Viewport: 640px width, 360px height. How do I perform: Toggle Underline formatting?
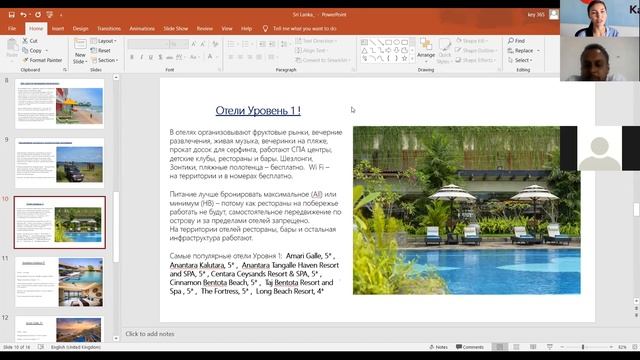(151, 57)
